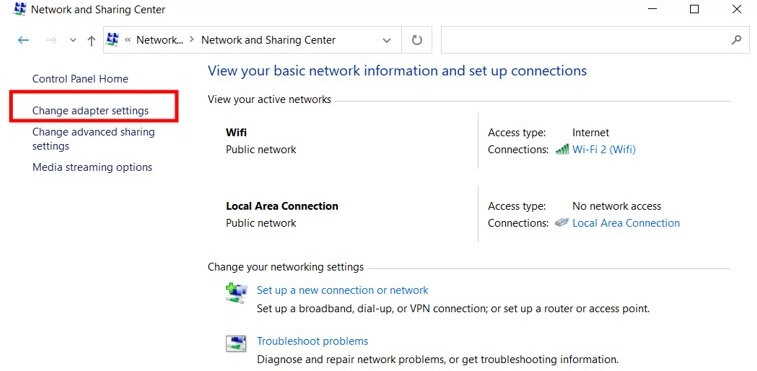Screen dimensions: 757x371
Task: Click the search magnifier icon
Action: [736, 40]
